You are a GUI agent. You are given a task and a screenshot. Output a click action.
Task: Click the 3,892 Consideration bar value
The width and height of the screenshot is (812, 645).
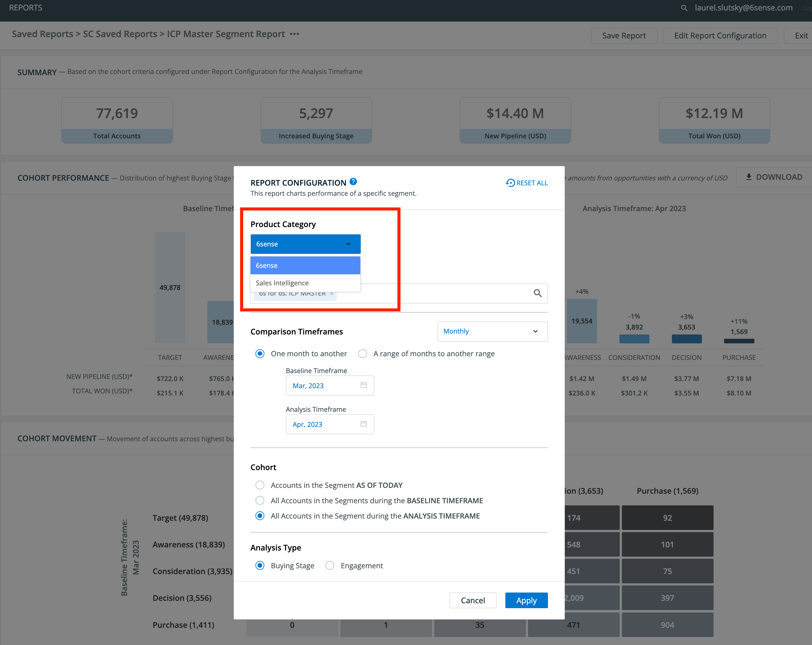[x=634, y=327]
